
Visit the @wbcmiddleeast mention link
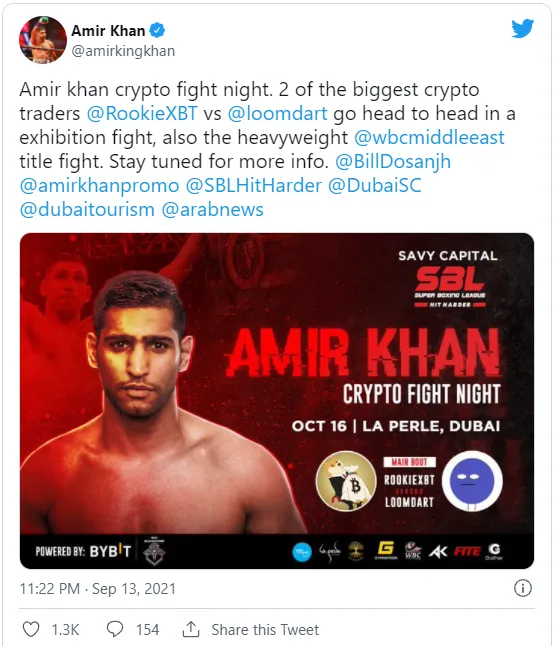tap(429, 137)
